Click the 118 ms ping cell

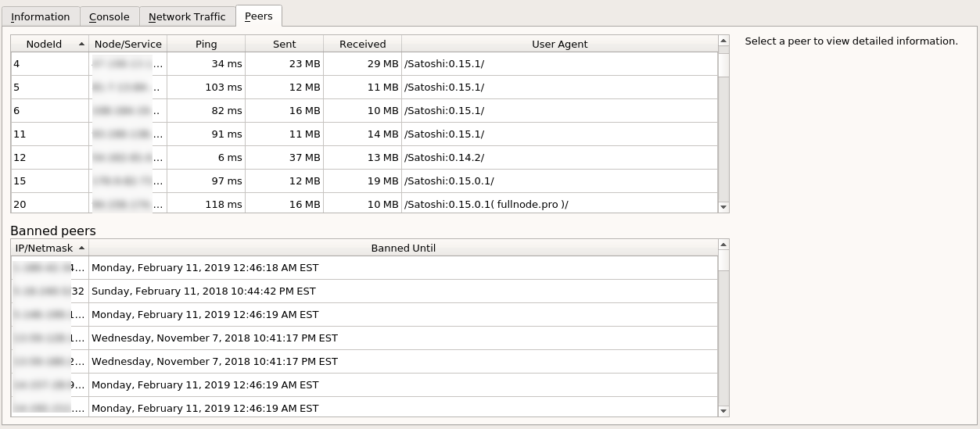pos(206,203)
